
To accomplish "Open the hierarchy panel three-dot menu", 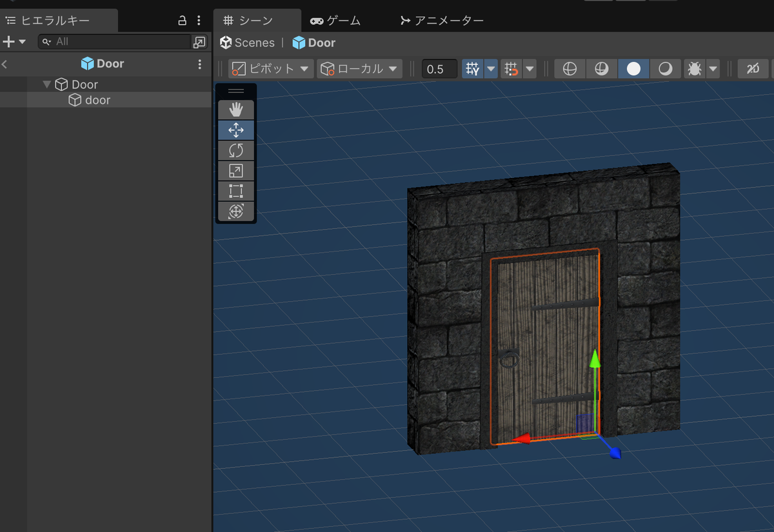I will [199, 21].
